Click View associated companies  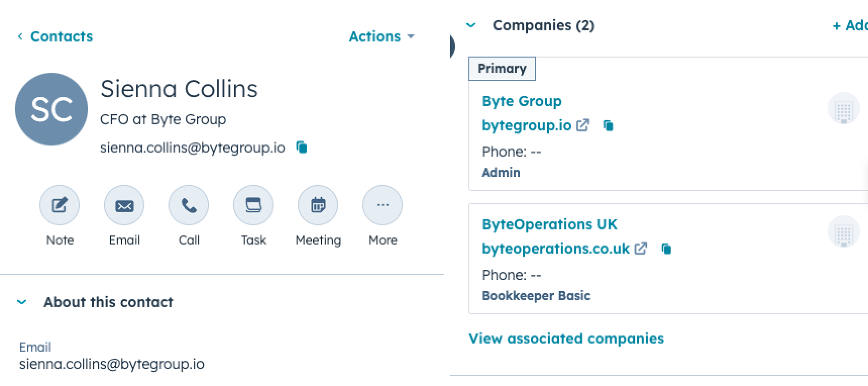pyautogui.click(x=566, y=339)
